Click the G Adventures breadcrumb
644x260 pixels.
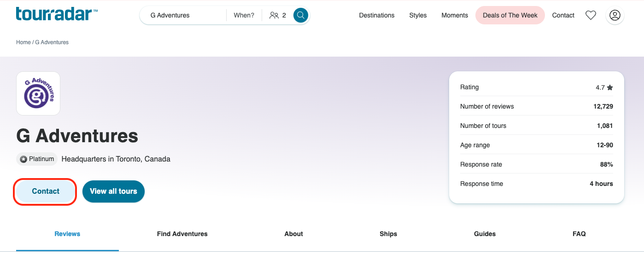click(52, 42)
